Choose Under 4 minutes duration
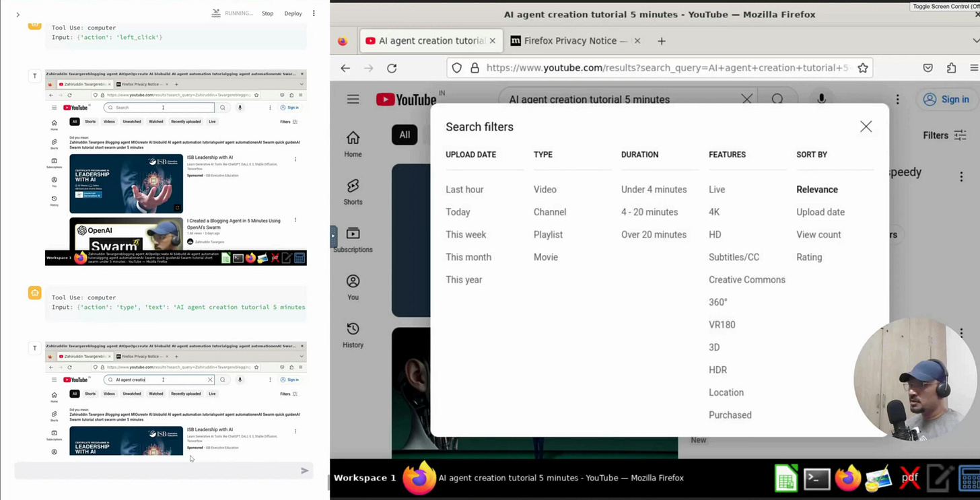Screen dimensions: 980x500 tap(654, 190)
